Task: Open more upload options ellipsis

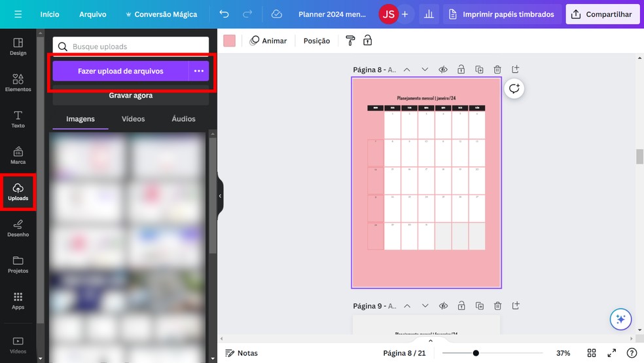Action: tap(199, 71)
